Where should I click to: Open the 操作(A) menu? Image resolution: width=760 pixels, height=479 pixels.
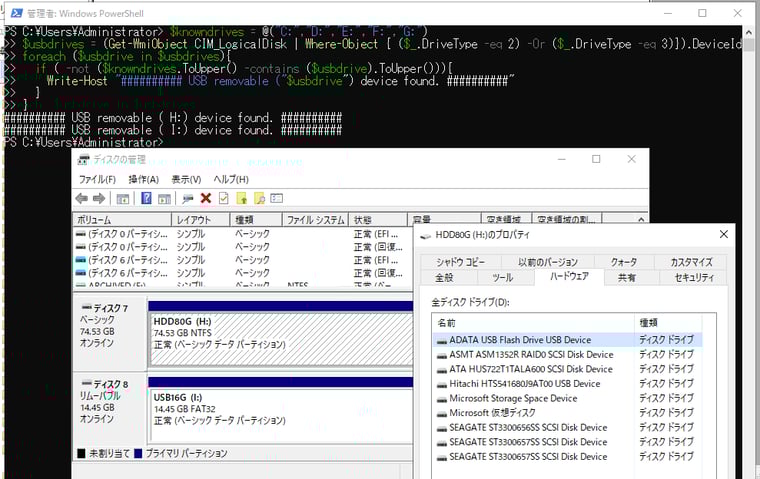coord(143,179)
